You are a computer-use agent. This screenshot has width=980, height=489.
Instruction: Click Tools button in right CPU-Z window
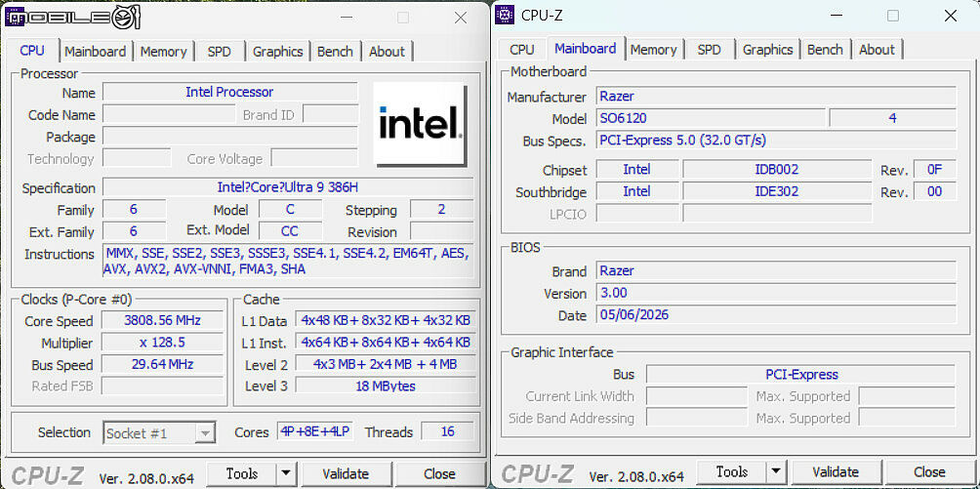click(x=732, y=471)
